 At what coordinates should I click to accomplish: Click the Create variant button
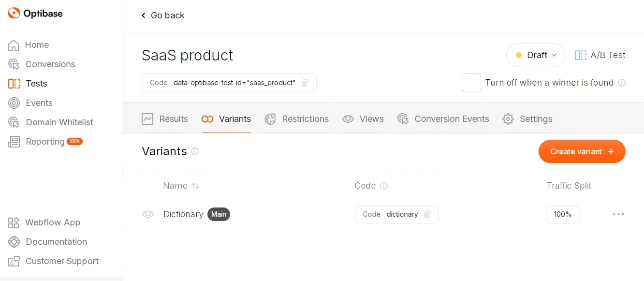point(582,151)
